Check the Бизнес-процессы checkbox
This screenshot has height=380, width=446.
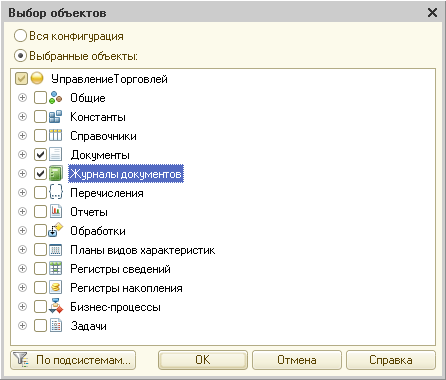40,307
